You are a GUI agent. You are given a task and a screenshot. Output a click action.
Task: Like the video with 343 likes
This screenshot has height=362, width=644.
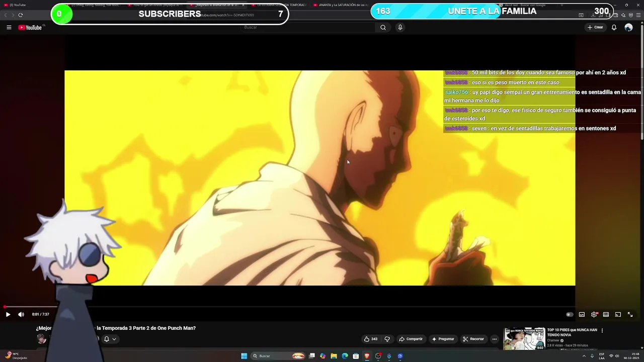coord(371,339)
